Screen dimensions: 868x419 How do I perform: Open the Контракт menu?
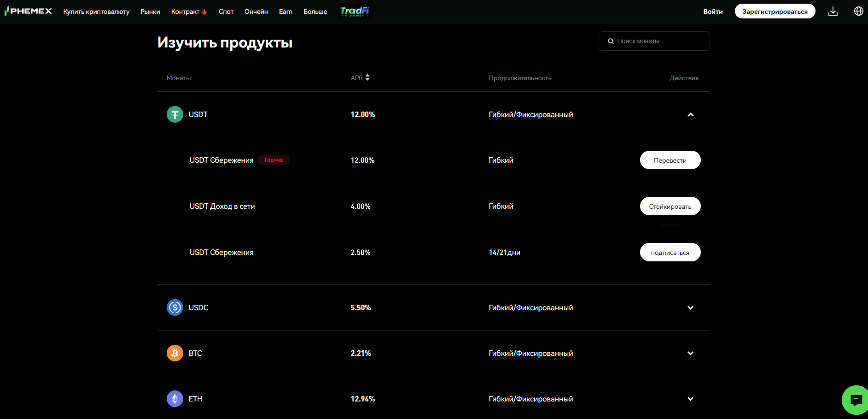[x=189, y=12]
